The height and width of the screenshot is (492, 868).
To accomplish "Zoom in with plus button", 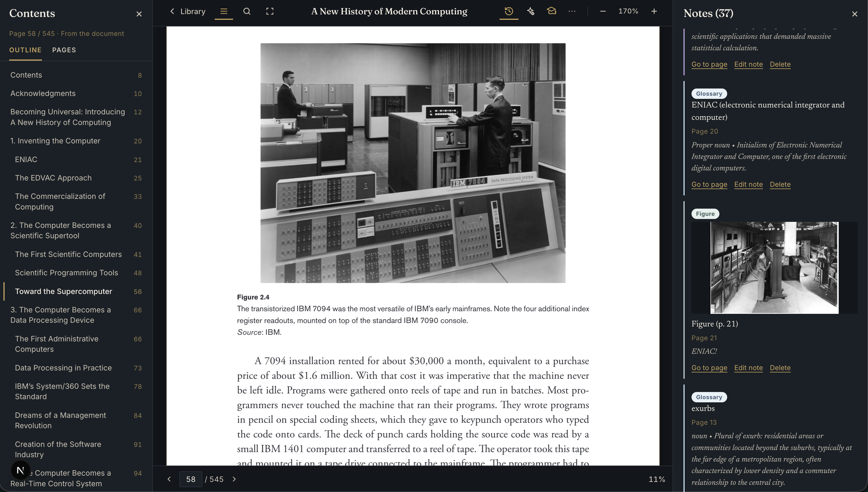I will click(654, 11).
